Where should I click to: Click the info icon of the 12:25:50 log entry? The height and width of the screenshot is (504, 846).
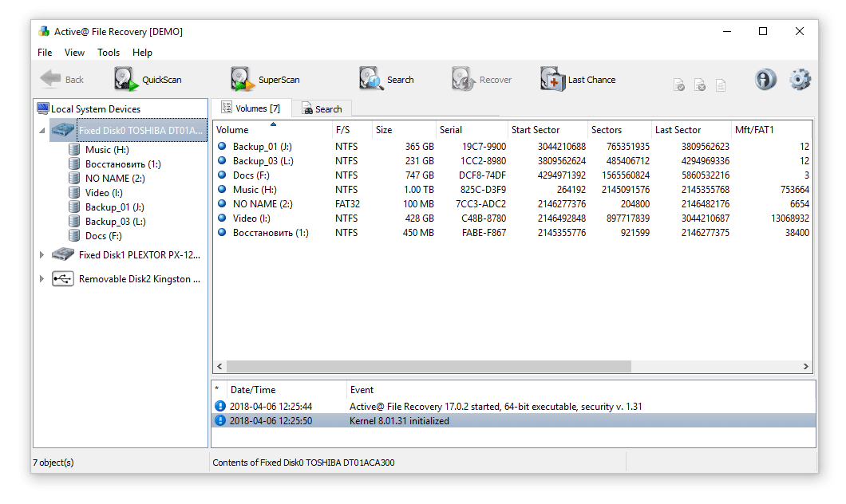click(x=220, y=420)
